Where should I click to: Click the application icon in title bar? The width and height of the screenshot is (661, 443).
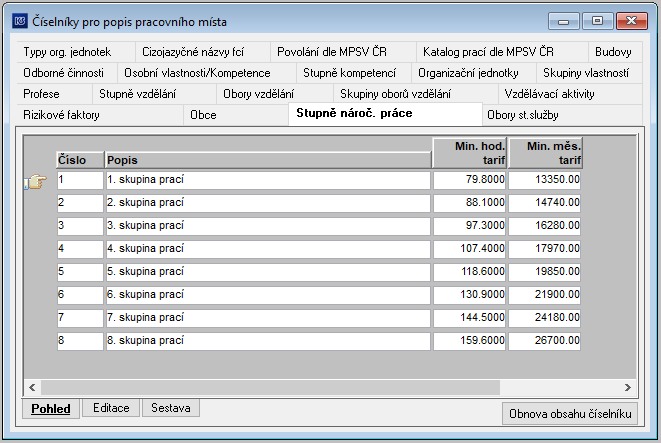pos(19,21)
